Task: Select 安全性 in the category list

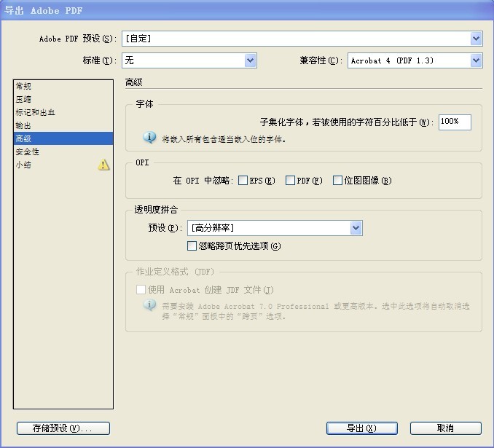Action: tap(63, 152)
